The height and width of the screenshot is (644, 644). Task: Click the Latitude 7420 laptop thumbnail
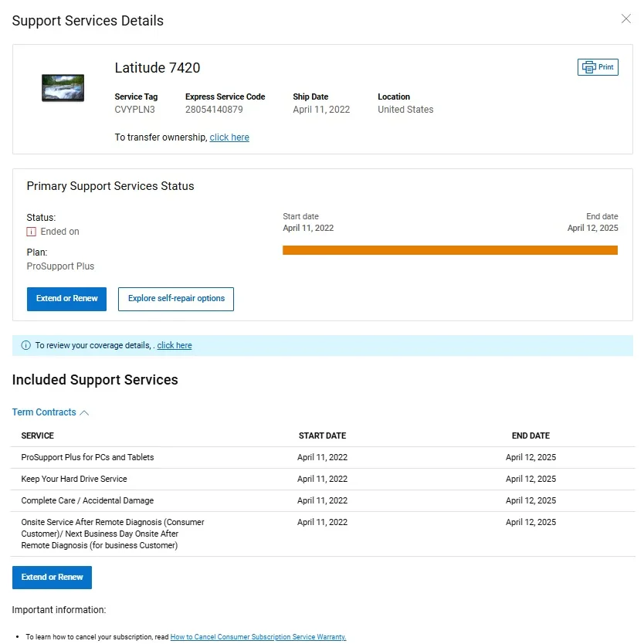(x=63, y=88)
